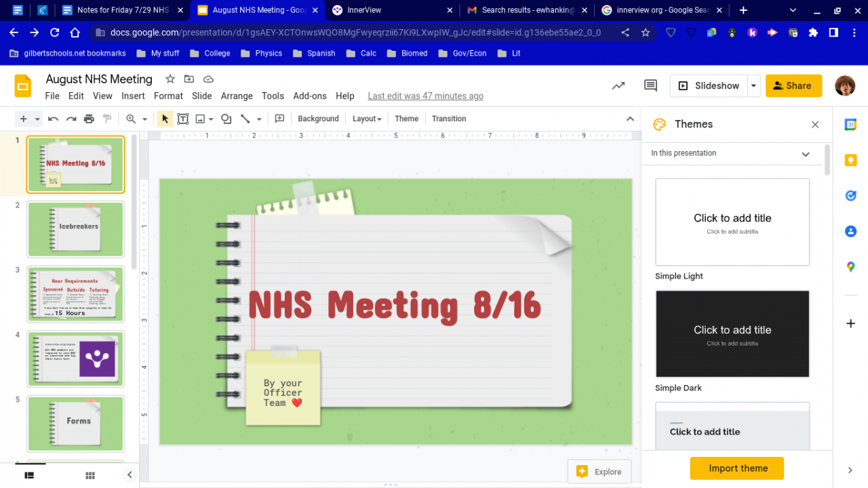The width and height of the screenshot is (868, 488).
Task: Select the Icebreakers slide thumbnail
Action: (x=76, y=229)
